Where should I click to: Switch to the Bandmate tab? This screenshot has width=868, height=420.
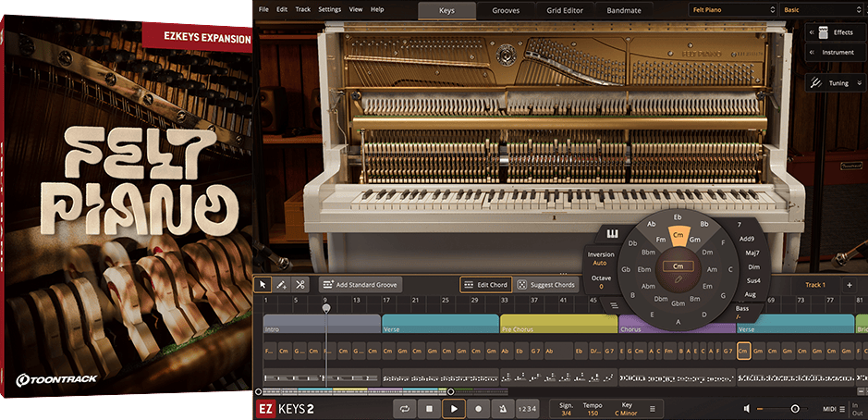pos(624,10)
